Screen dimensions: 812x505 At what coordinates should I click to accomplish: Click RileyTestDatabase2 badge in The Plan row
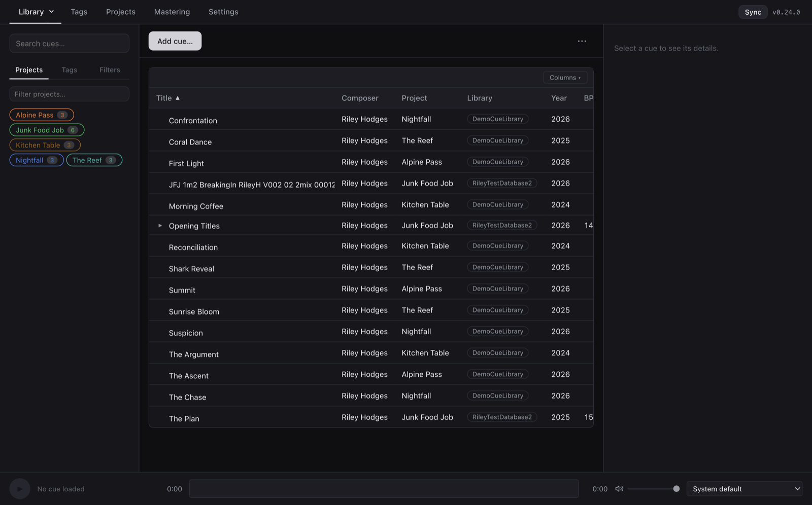502,417
